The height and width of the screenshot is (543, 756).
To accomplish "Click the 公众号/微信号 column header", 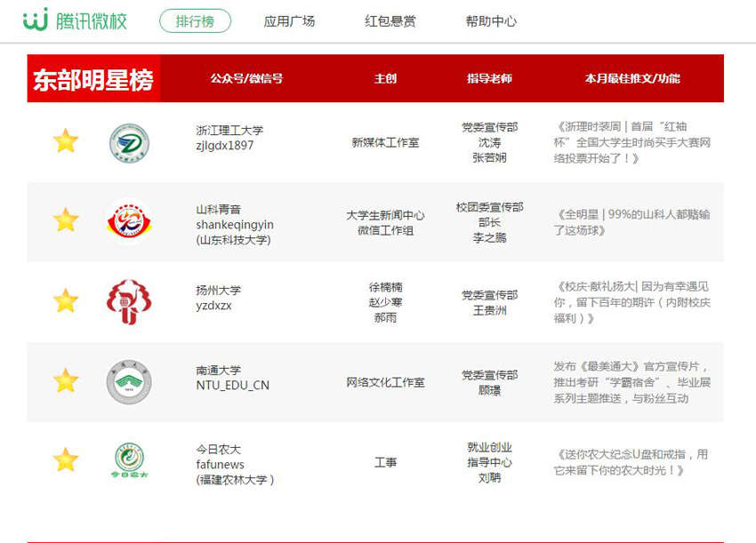I will click(x=246, y=78).
